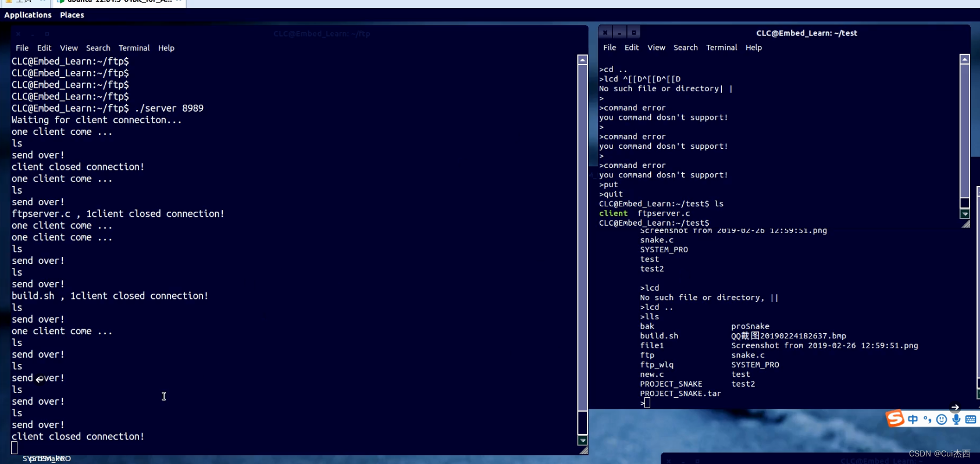Click 'build.sh , 1client closed connection!' line
Image resolution: width=980 pixels, height=464 pixels.
click(x=110, y=295)
